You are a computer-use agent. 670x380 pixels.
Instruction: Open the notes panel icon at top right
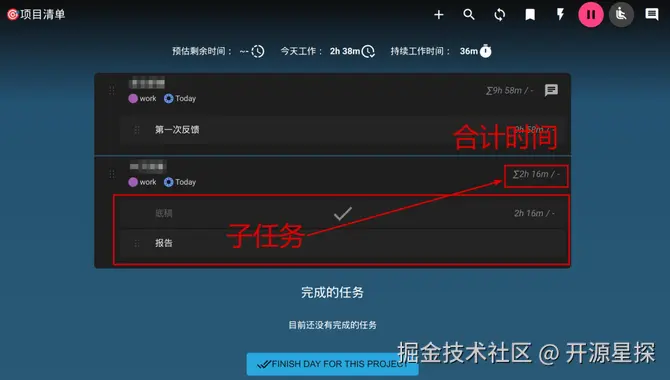pyautogui.click(x=652, y=15)
